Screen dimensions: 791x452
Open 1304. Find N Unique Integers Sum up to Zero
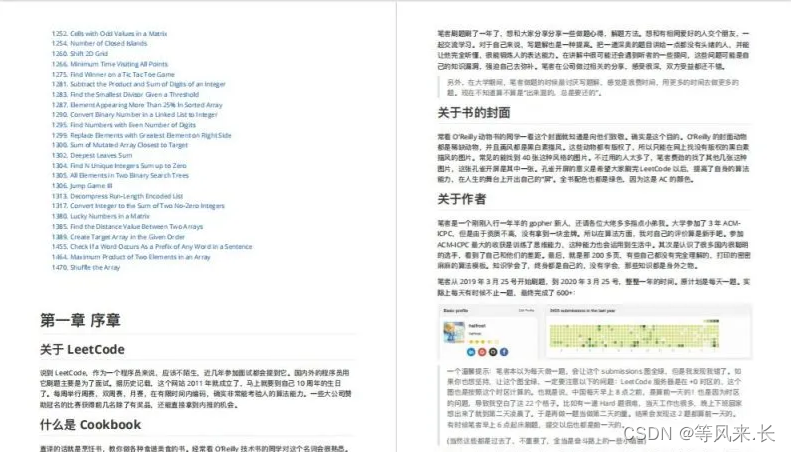(x=119, y=165)
